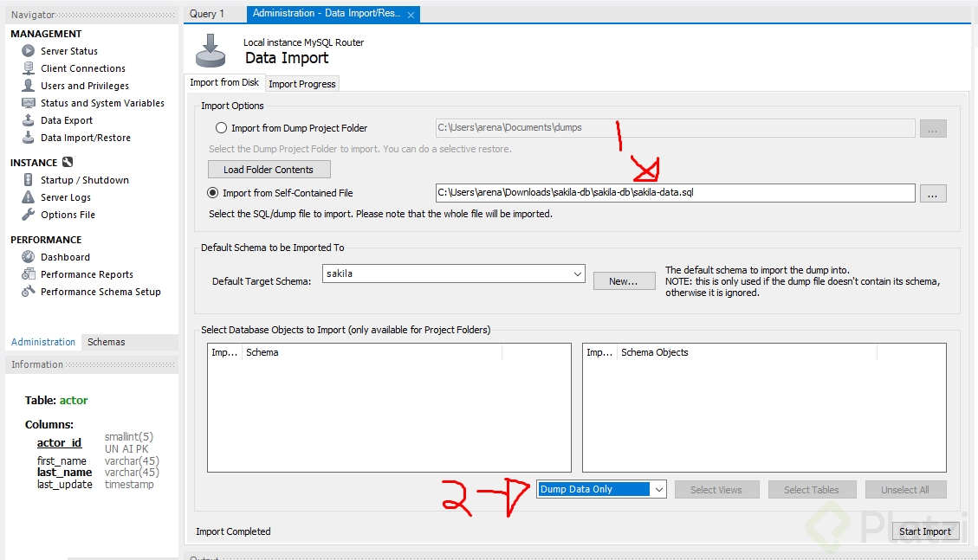Click the Data Import/Restore icon
Viewport: 978px width, 560px height.
pyautogui.click(x=28, y=138)
